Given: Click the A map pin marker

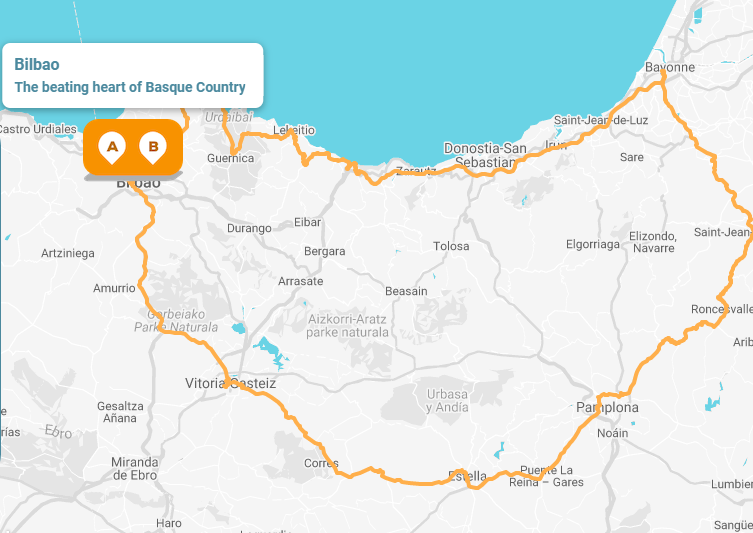Looking at the screenshot, I should point(112,147).
